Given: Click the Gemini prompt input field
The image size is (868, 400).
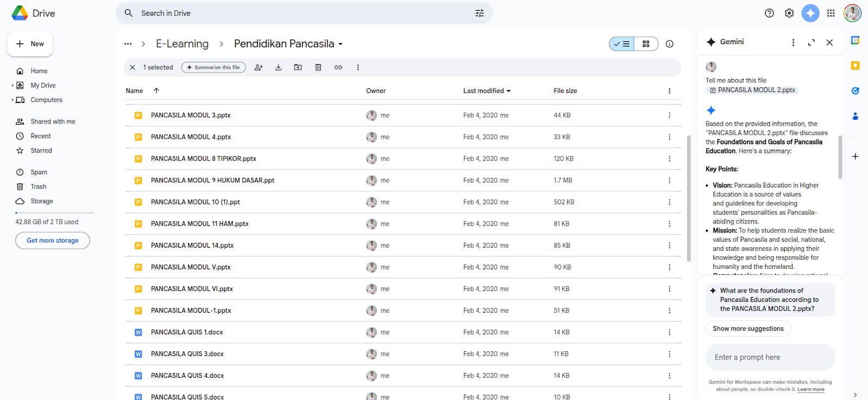Looking at the screenshot, I should (x=770, y=357).
